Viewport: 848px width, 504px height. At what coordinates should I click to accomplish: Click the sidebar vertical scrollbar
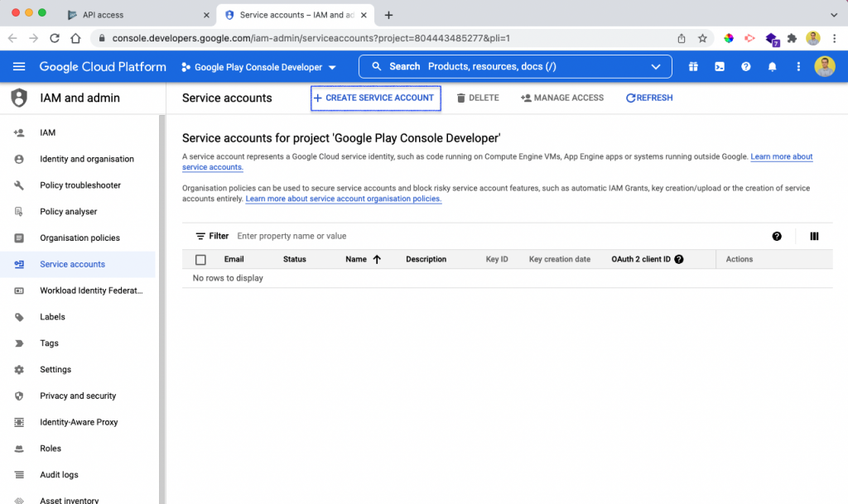[161, 309]
